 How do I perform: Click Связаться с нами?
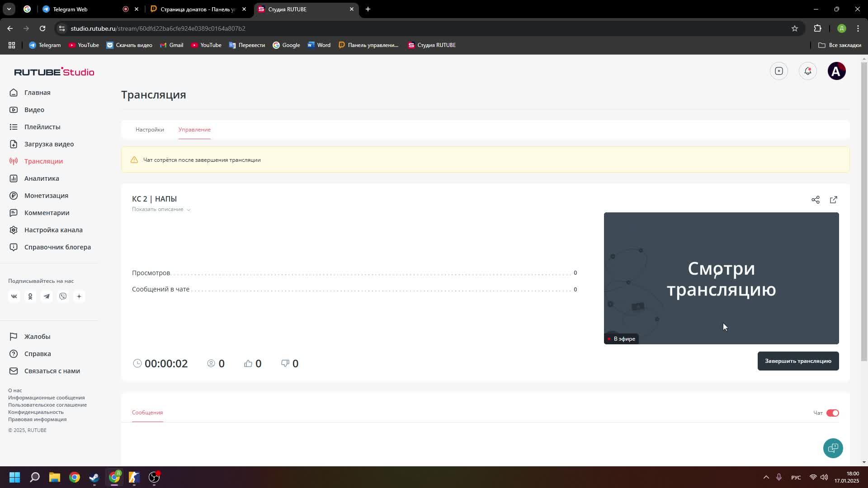(45, 371)
